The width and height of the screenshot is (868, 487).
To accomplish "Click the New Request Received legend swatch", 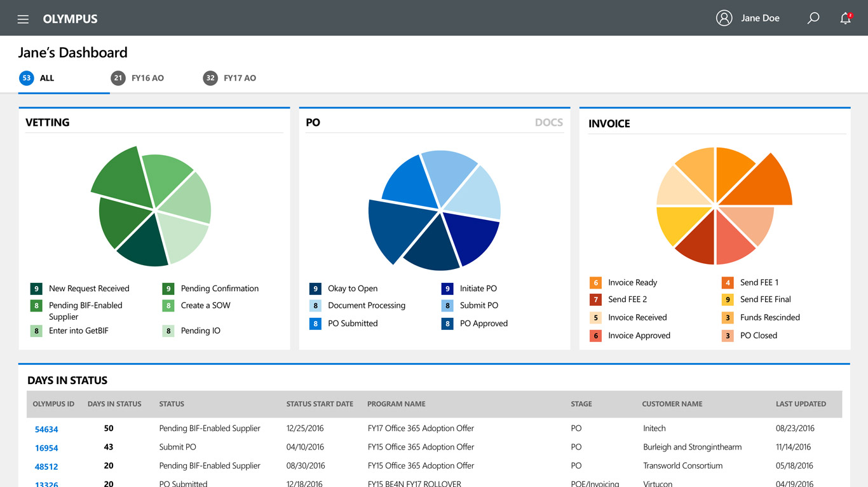I will 36,289.
